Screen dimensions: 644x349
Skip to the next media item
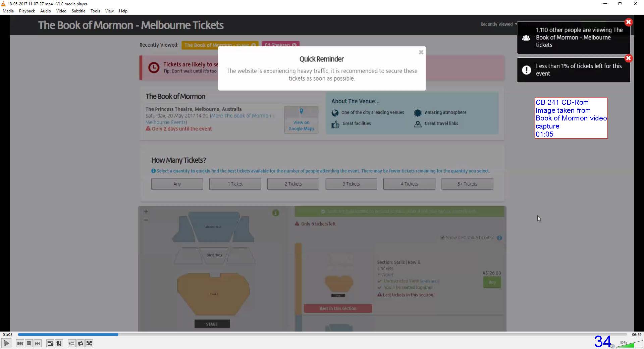click(x=38, y=343)
